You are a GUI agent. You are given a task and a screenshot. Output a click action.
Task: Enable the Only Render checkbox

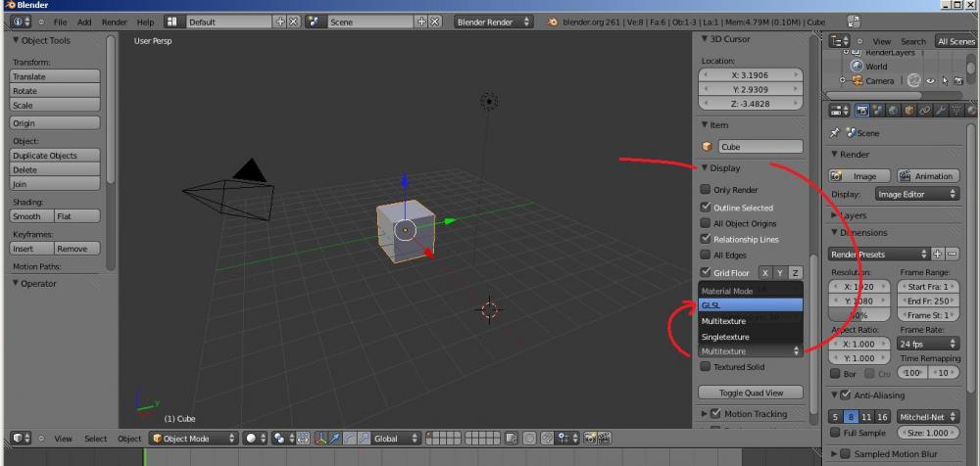(706, 189)
